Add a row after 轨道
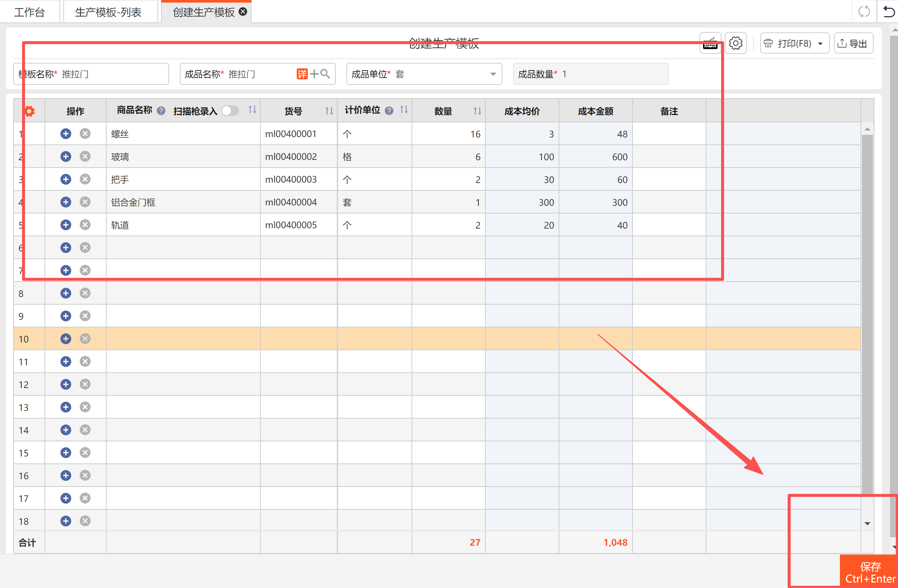The width and height of the screenshot is (898, 588). pyautogui.click(x=66, y=225)
